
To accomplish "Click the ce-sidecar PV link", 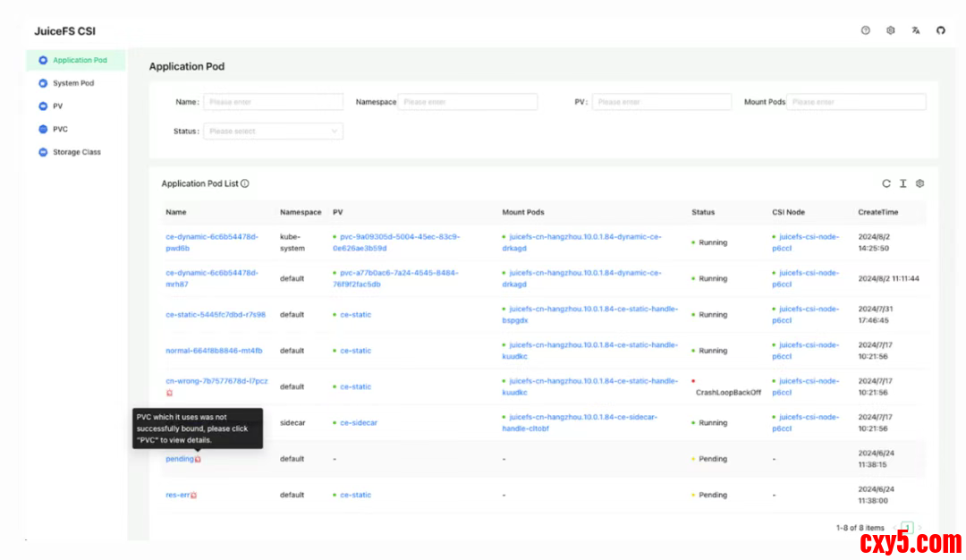I will (x=358, y=423).
